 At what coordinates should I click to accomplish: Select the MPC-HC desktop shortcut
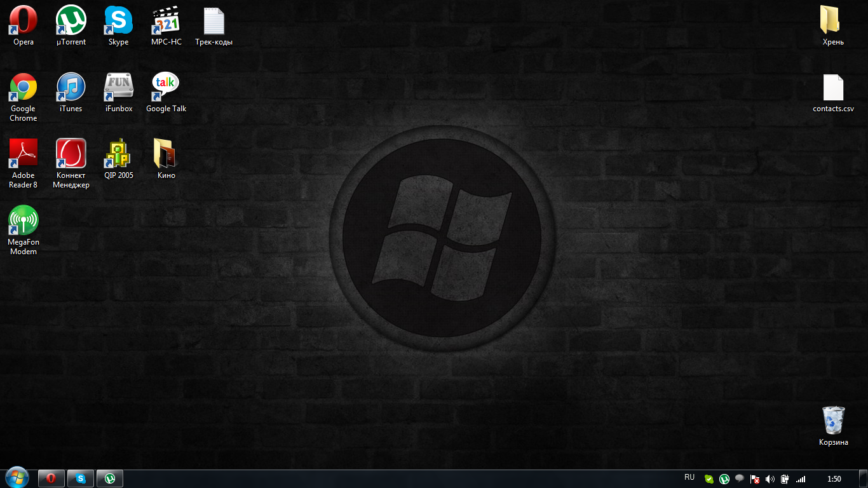pos(166,25)
